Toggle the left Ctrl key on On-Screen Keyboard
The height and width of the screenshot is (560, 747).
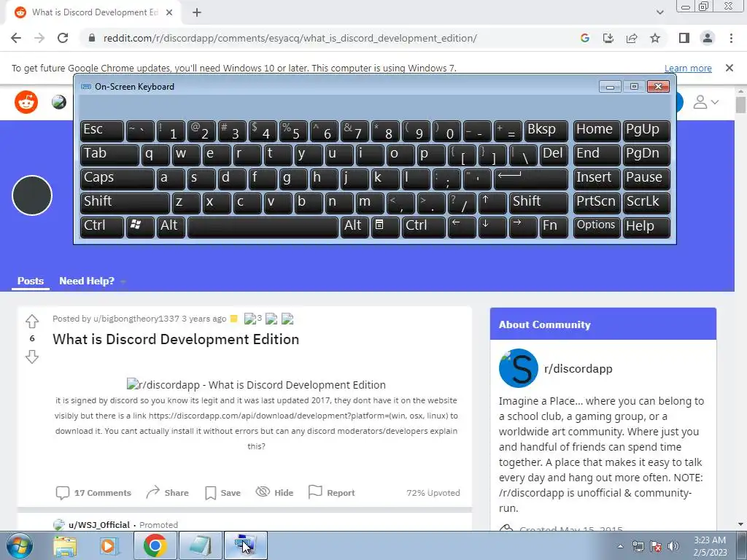pyautogui.click(x=102, y=227)
